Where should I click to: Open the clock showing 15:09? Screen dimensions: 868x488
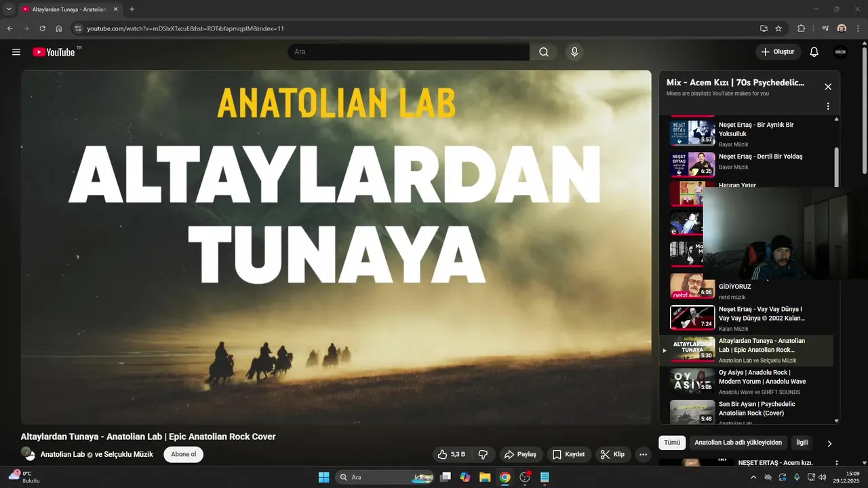click(x=848, y=477)
